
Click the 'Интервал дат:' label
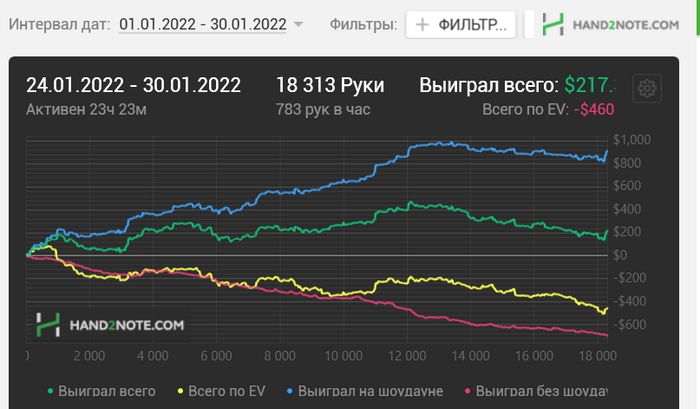click(59, 24)
